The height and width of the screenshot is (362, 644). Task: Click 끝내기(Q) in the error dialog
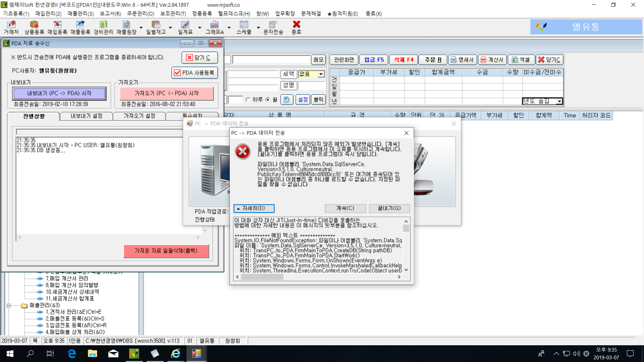click(x=389, y=208)
